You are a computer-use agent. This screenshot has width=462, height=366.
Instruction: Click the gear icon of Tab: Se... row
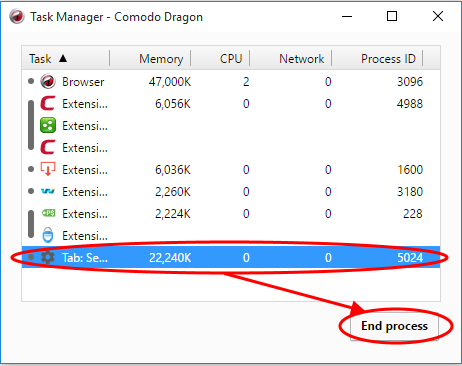point(48,257)
